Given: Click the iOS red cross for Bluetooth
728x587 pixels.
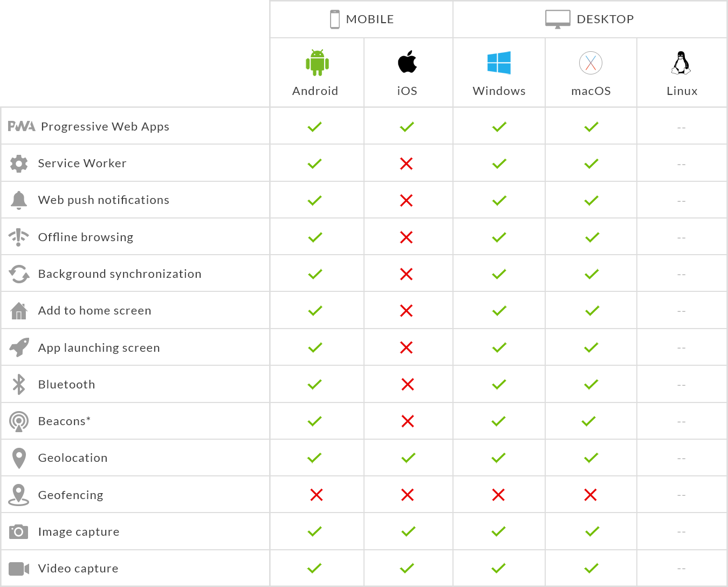Looking at the screenshot, I should (408, 384).
